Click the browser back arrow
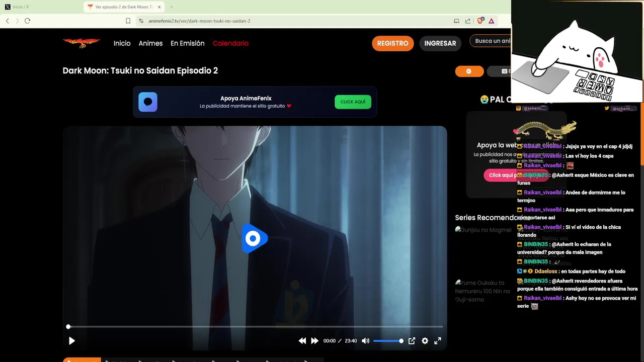The height and width of the screenshot is (362, 644). [8, 21]
